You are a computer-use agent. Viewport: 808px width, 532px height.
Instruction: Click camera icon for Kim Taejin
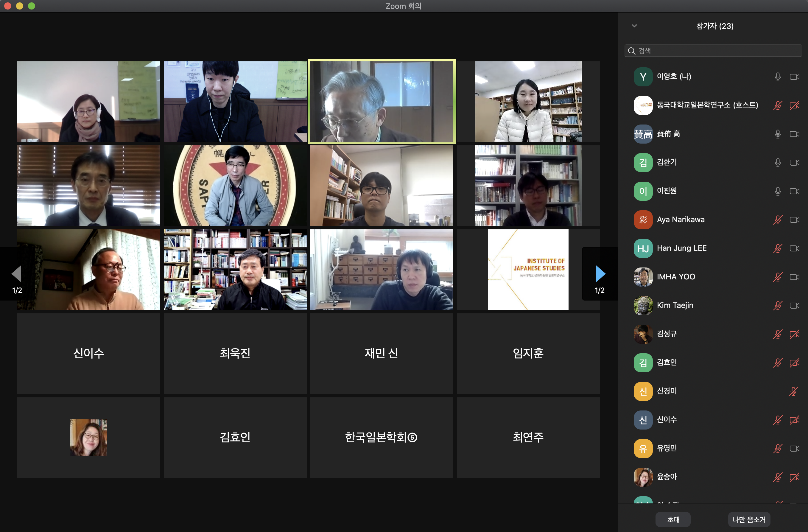pyautogui.click(x=794, y=306)
